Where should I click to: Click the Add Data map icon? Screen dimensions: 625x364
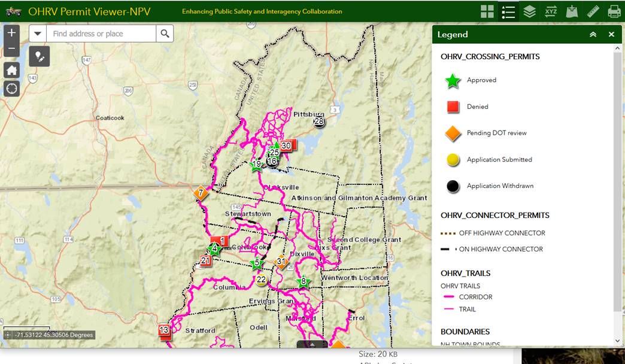tap(572, 11)
